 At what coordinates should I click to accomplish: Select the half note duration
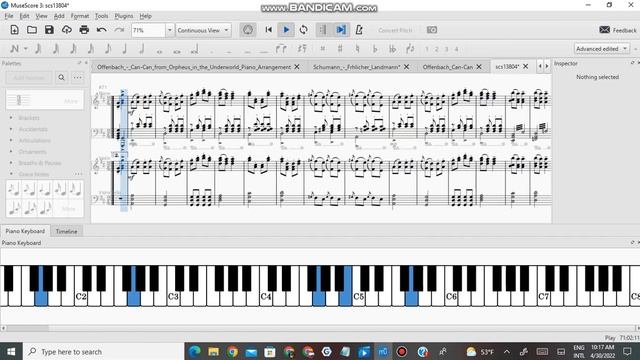tap(142, 49)
